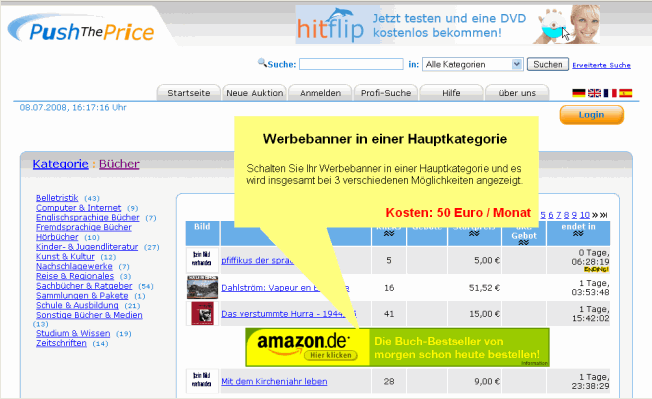Open 'Mit dem Kirchenjahr leben' auction

point(274,381)
